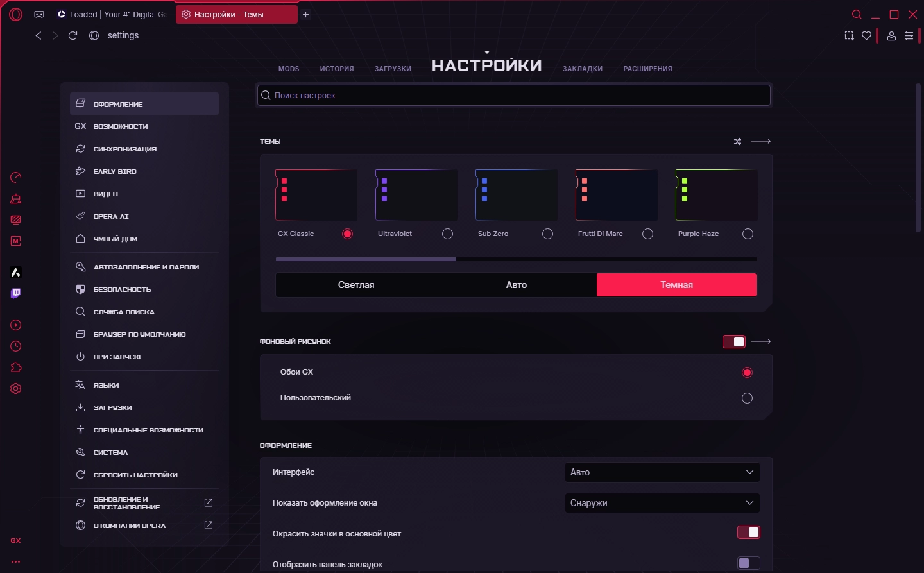Click the Поиск настроек search field
Viewport: 924px width, 573px height.
(x=513, y=96)
